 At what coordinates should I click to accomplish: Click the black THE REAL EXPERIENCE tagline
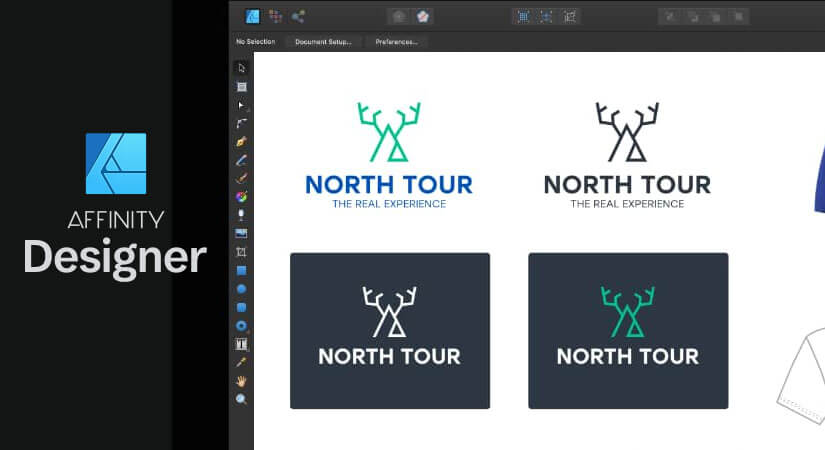pyautogui.click(x=627, y=204)
